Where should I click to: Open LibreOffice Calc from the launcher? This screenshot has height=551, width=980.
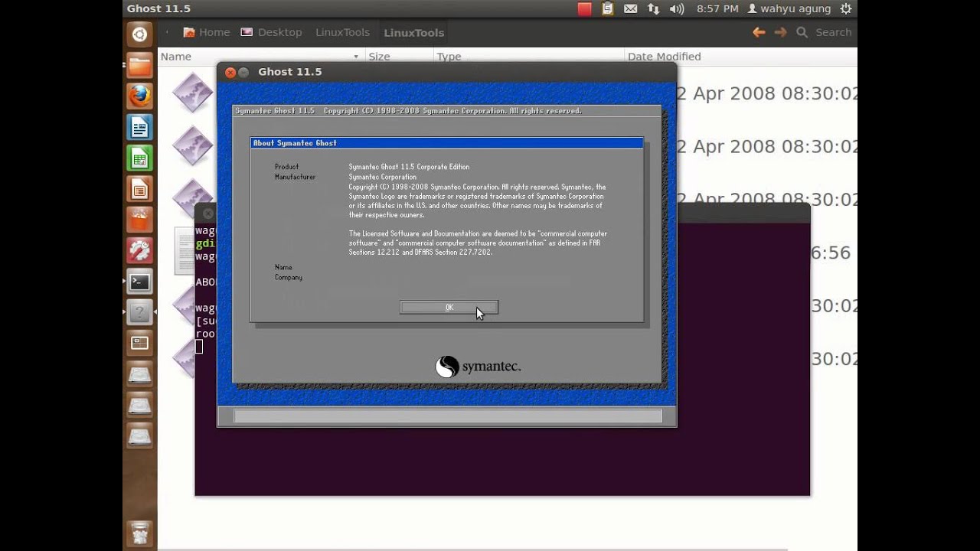[139, 158]
